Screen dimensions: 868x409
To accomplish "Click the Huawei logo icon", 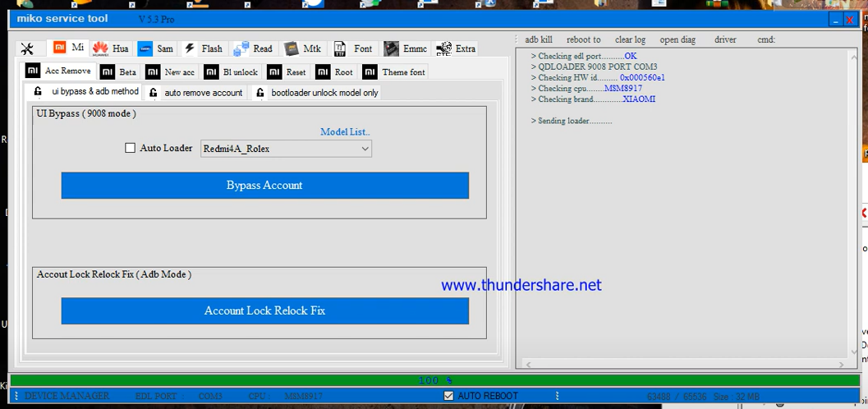I will [101, 48].
